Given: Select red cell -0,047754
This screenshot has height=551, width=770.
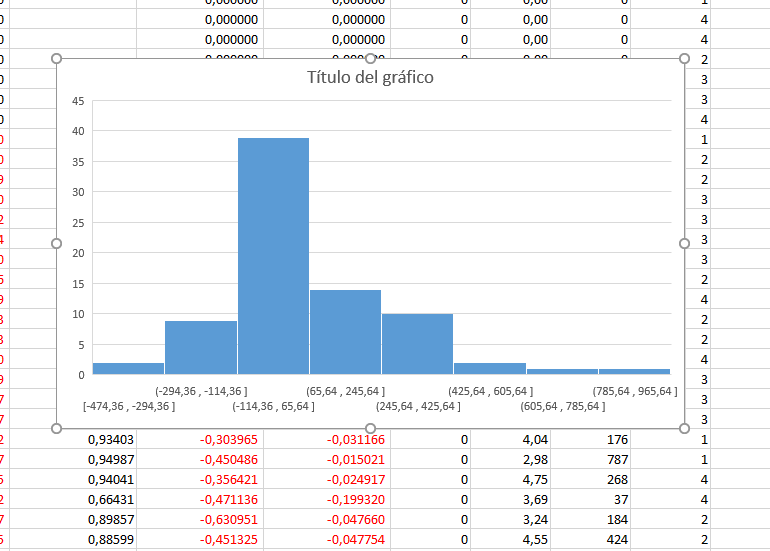Looking at the screenshot, I should (327, 539).
